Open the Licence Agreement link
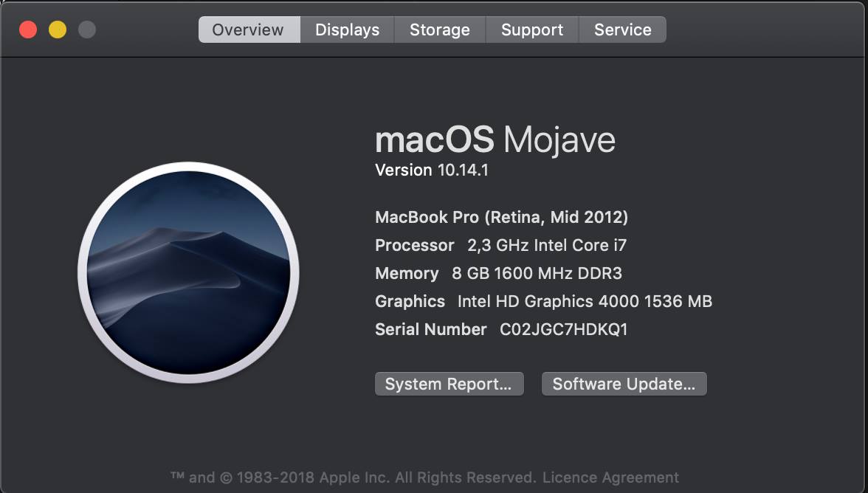This screenshot has width=868, height=493. [610, 477]
